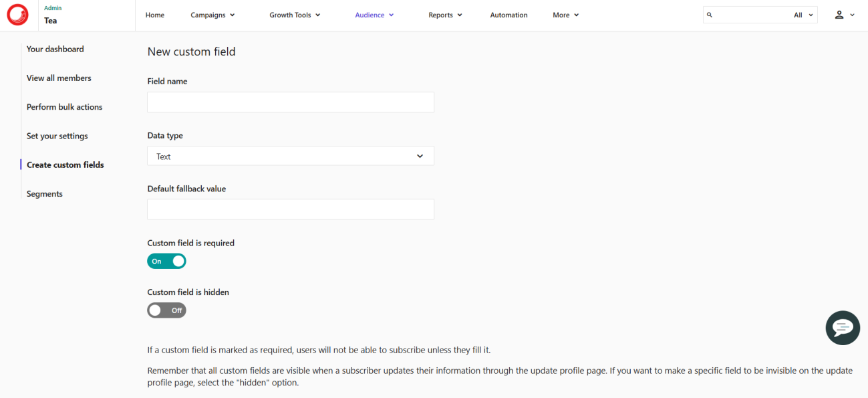Click the Default fallback value field
The width and height of the screenshot is (868, 398).
click(291, 209)
